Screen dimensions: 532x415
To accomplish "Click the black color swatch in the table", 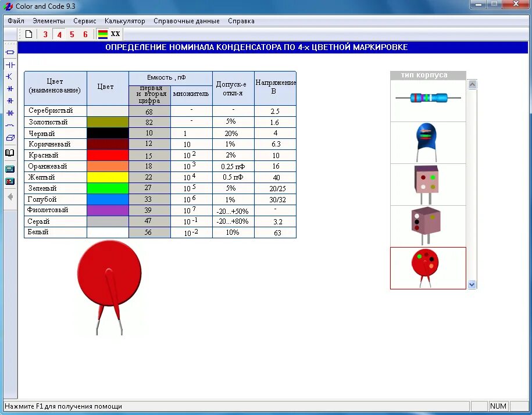I will (108, 133).
